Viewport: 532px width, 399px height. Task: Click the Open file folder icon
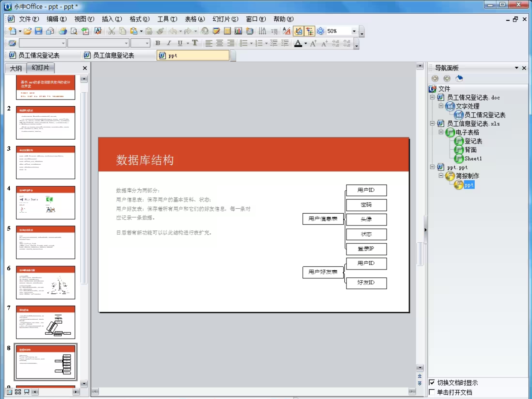[x=27, y=31]
